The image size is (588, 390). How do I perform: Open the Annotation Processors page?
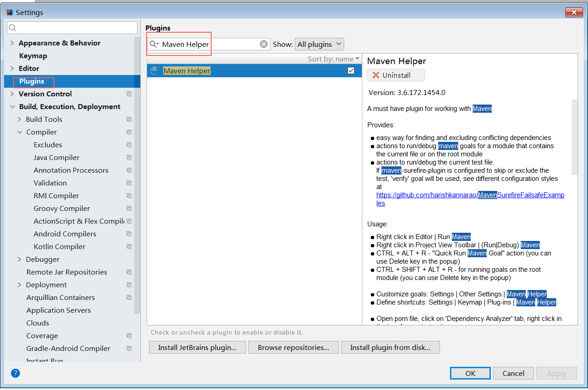pos(71,170)
